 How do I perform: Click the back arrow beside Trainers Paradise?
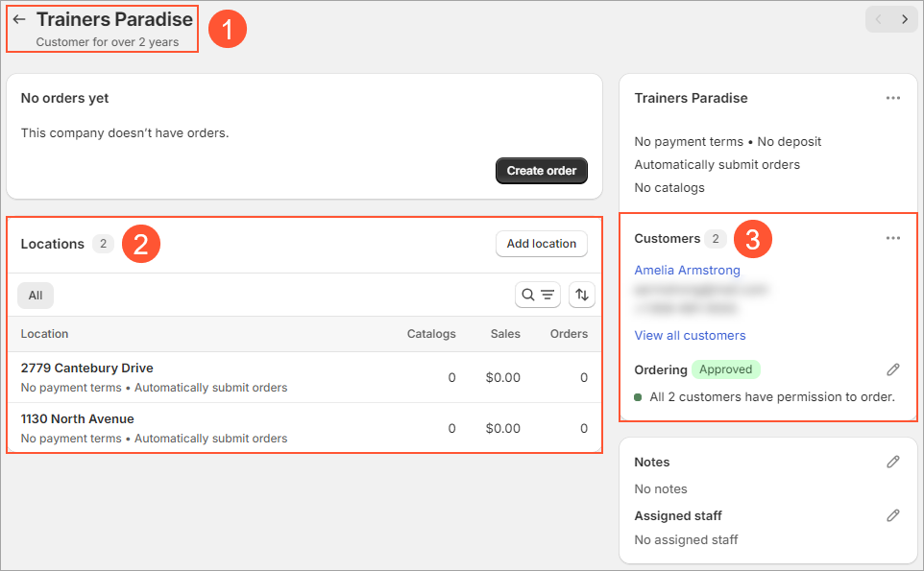[x=19, y=19]
